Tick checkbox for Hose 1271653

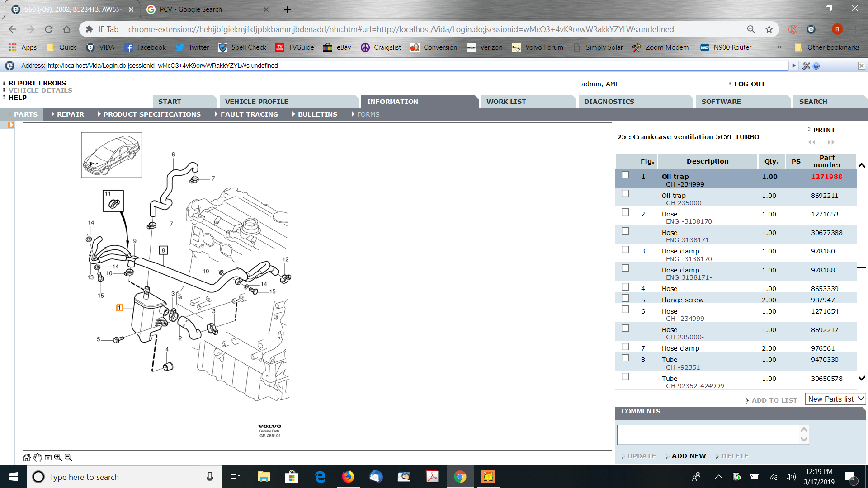coord(625,212)
